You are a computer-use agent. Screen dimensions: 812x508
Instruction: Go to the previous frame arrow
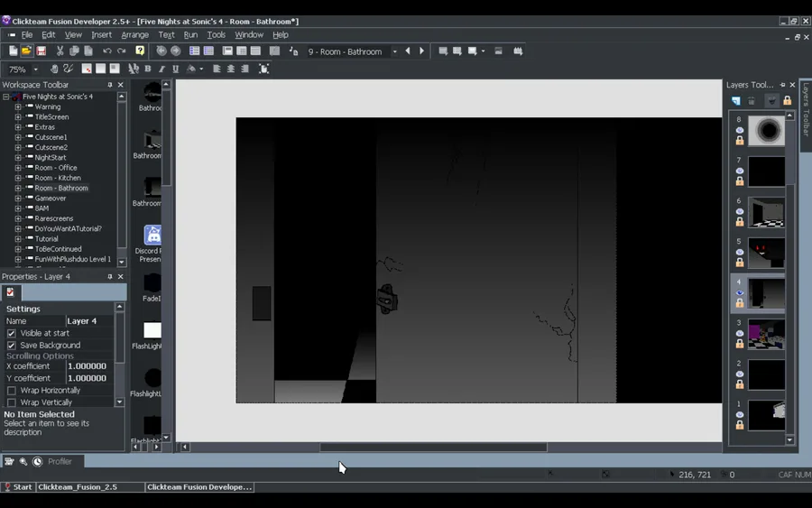408,51
